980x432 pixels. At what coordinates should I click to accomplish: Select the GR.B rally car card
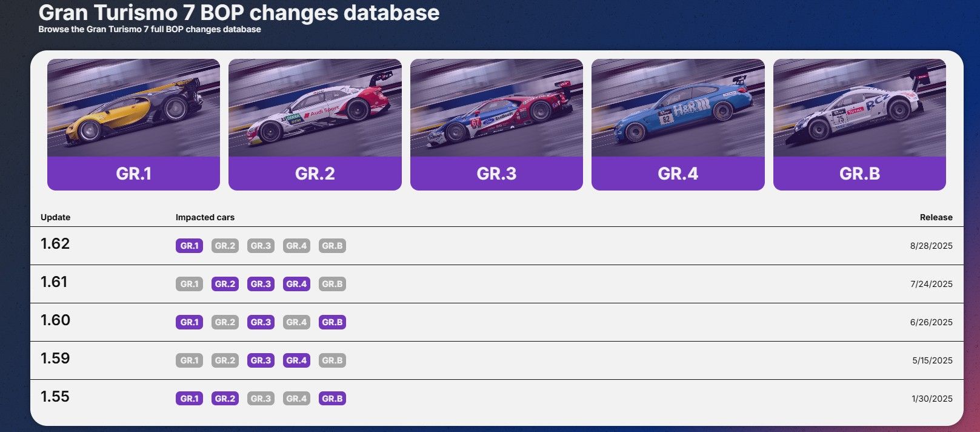point(859,124)
